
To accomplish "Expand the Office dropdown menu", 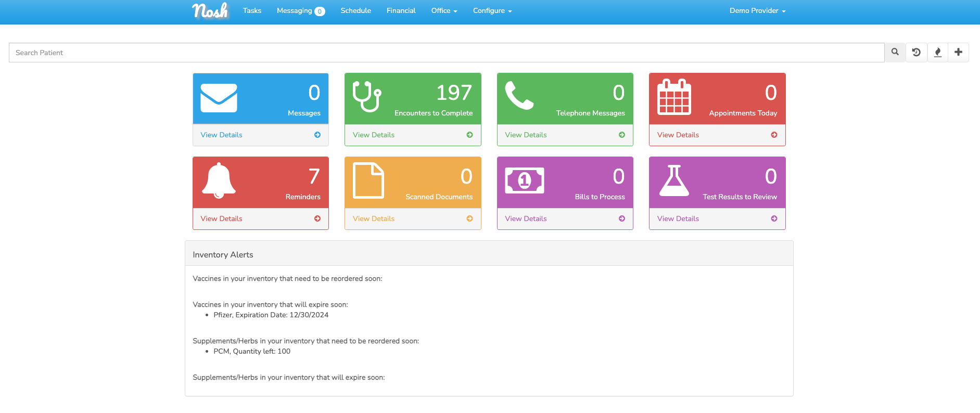I will 444,10.
